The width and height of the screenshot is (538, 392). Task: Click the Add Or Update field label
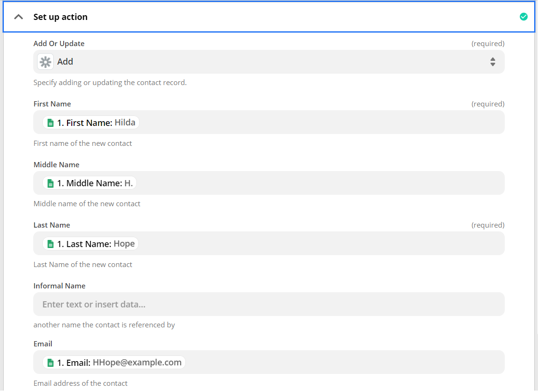click(59, 44)
